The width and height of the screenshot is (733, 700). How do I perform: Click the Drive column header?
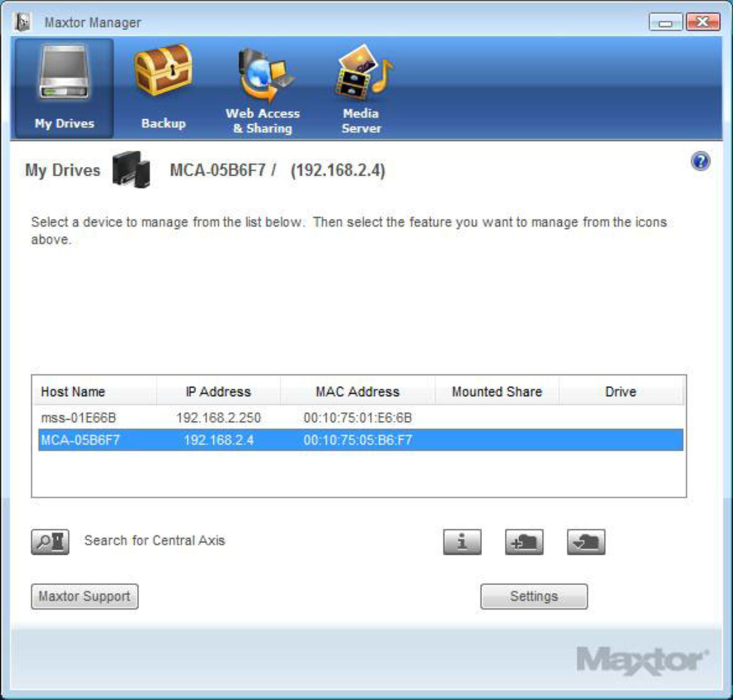tap(621, 391)
